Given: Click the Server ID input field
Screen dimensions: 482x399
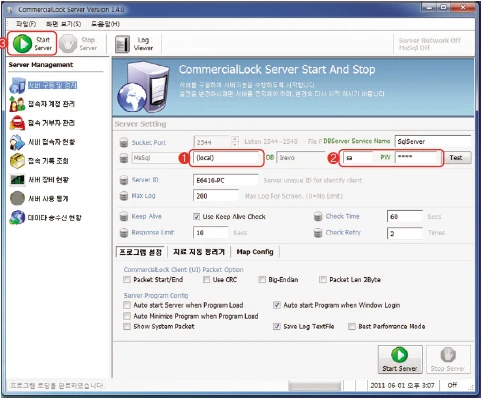Looking at the screenshot, I should [225, 180].
